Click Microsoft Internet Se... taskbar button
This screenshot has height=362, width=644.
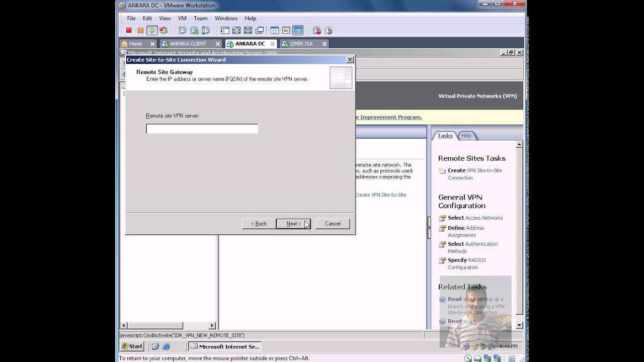[224, 346]
